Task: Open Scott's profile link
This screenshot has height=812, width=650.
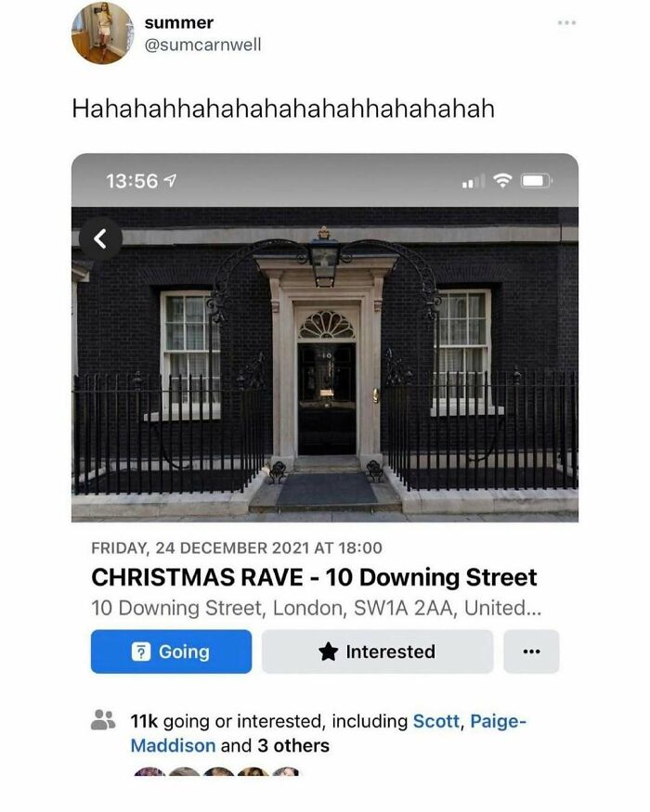Action: pyautogui.click(x=435, y=721)
